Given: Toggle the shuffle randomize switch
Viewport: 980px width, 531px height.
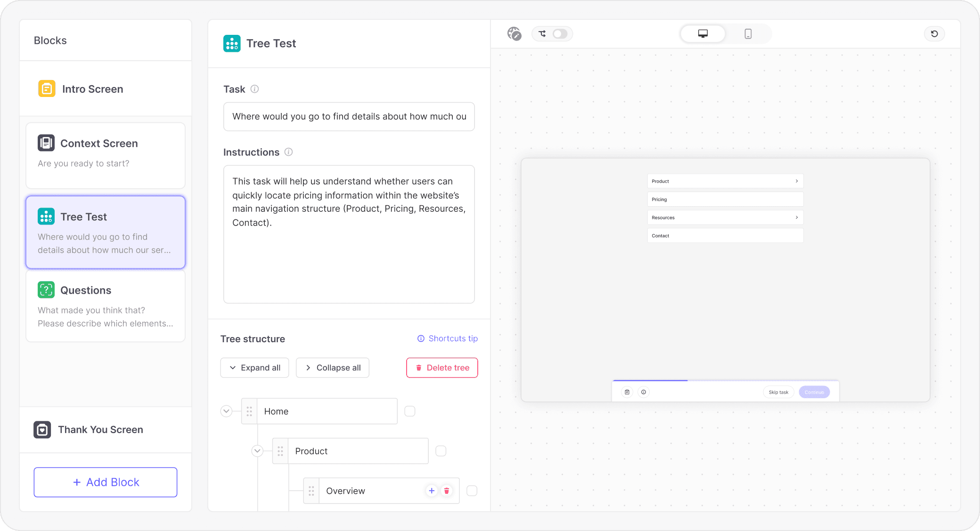Looking at the screenshot, I should click(559, 34).
